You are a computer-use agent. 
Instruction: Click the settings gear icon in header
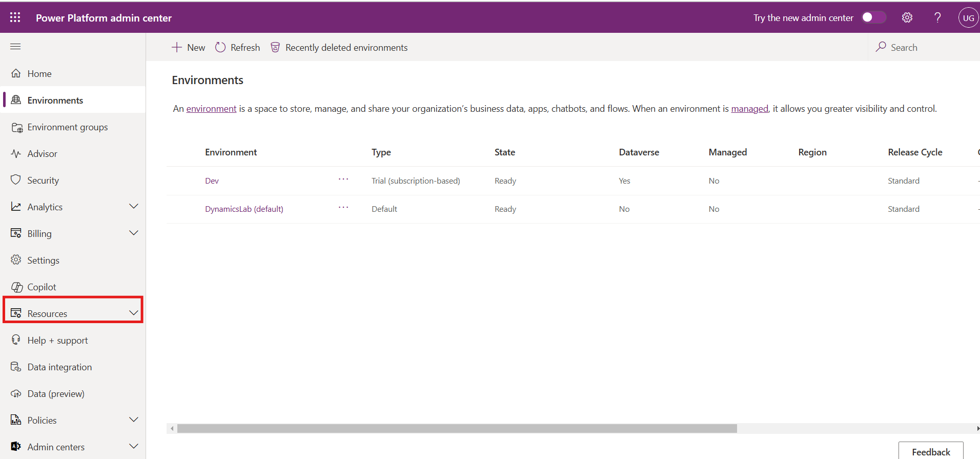click(x=907, y=17)
